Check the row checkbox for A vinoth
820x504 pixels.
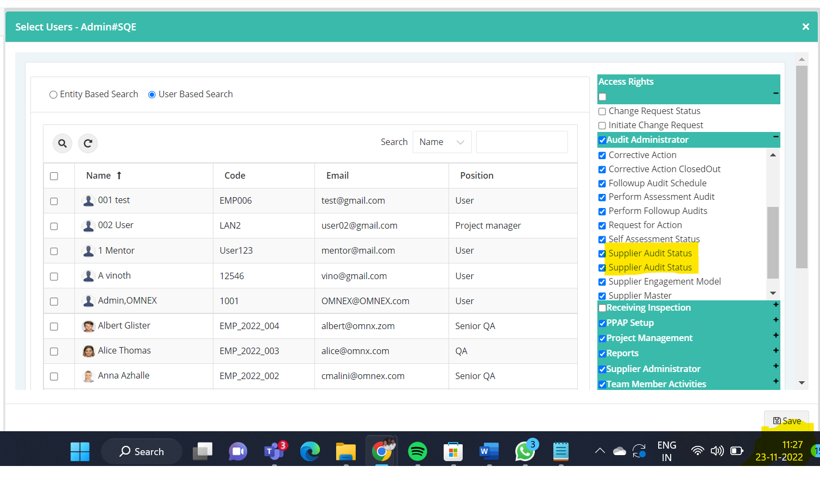tap(54, 276)
